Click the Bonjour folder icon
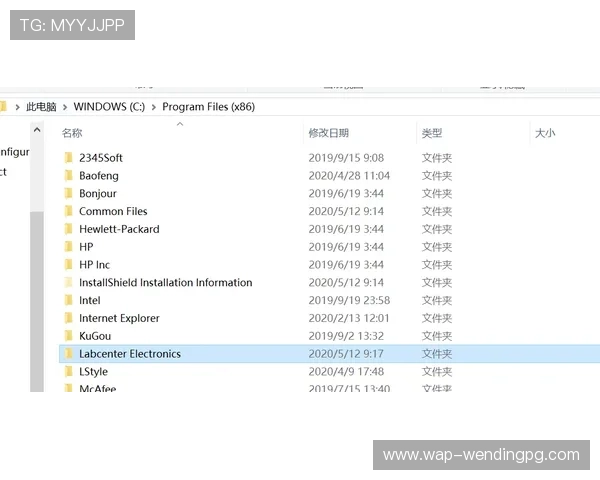Viewport: 600px width, 480px height. tap(68, 193)
